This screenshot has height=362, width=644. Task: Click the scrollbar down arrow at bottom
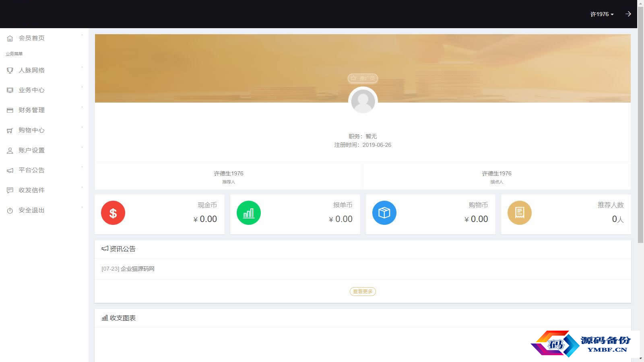pyautogui.click(x=640, y=358)
